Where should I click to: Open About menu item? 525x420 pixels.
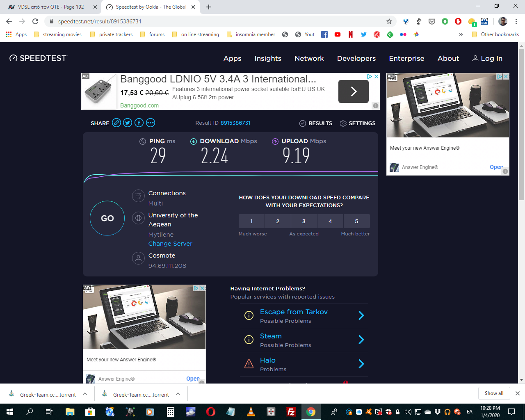point(448,58)
